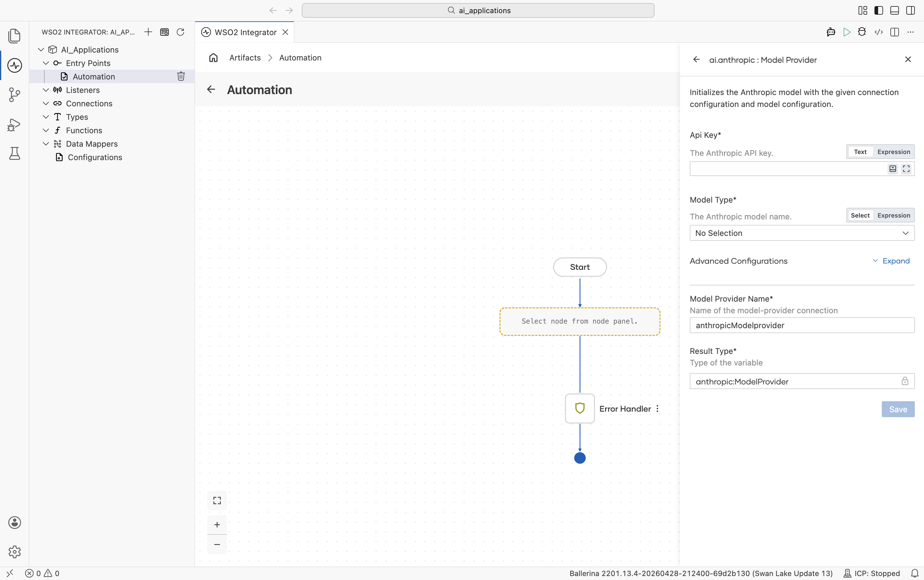
Task: Navigate back with title bar arrow
Action: coord(273,10)
